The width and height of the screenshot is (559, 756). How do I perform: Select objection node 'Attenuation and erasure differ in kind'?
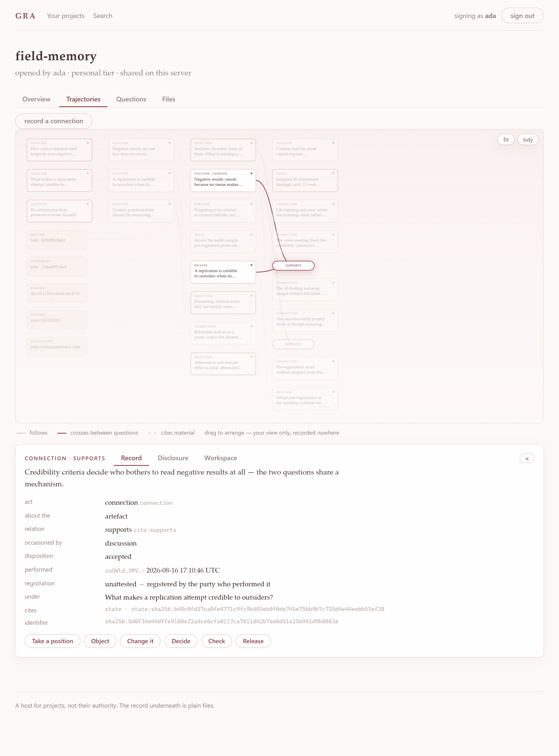(x=223, y=364)
